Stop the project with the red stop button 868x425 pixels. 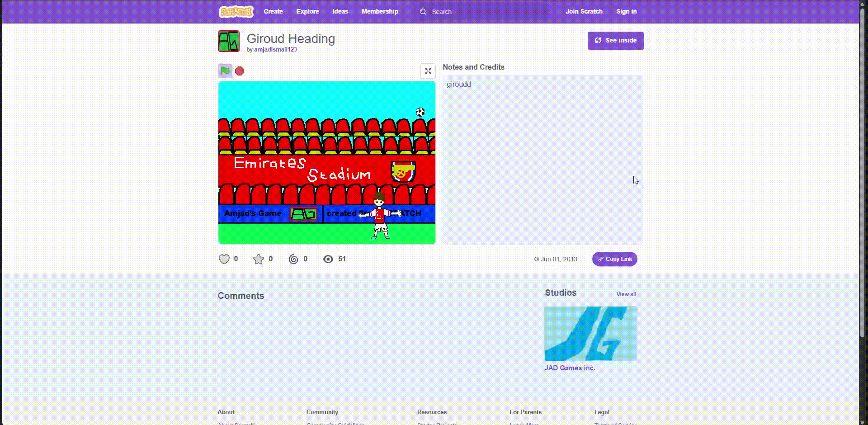[240, 71]
